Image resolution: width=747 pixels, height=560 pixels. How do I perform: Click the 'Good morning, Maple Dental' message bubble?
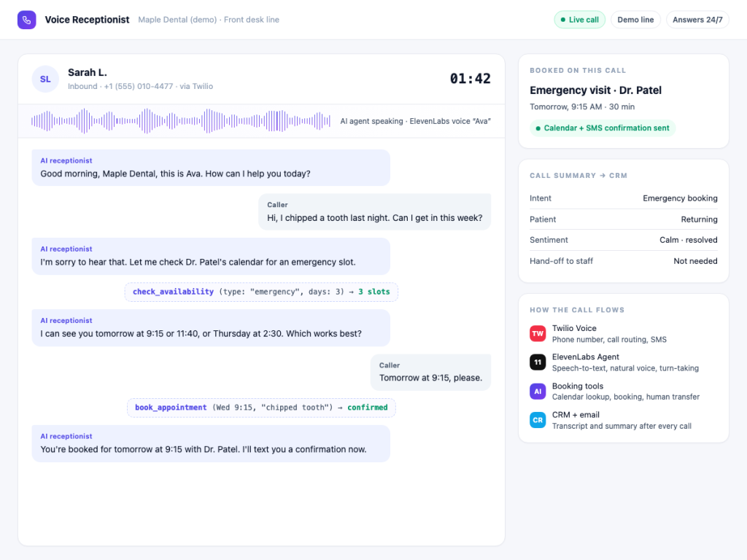211,168
